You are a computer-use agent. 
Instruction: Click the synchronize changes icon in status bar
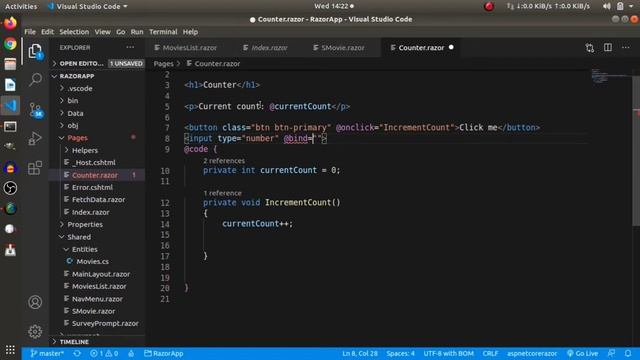(77, 353)
